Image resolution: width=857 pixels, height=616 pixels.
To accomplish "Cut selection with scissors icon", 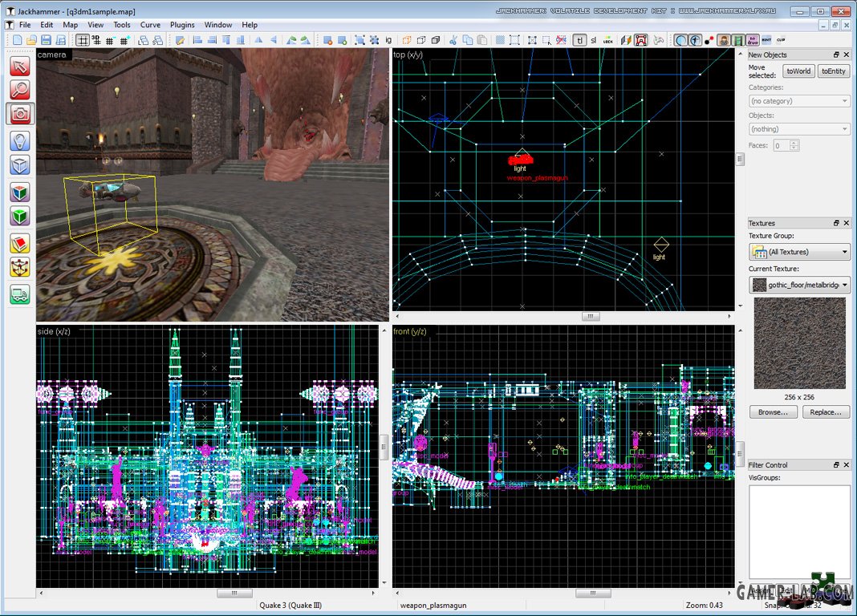I will coord(453,40).
